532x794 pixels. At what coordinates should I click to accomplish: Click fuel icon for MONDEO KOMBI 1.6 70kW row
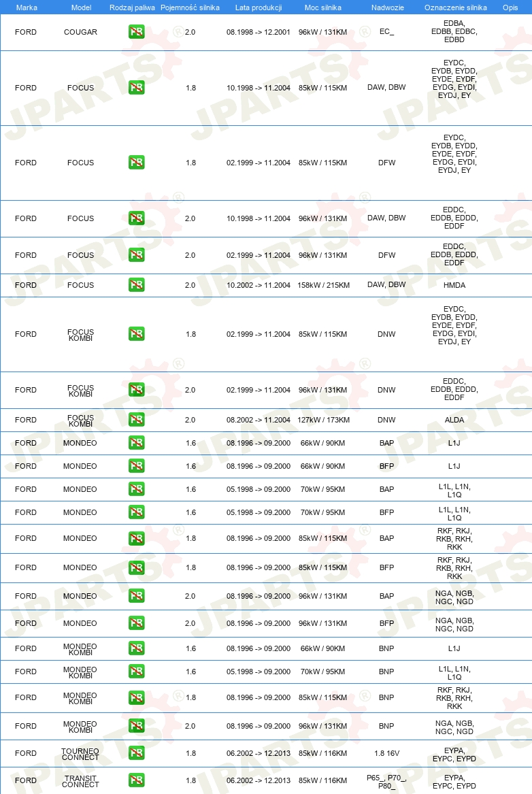click(x=137, y=672)
